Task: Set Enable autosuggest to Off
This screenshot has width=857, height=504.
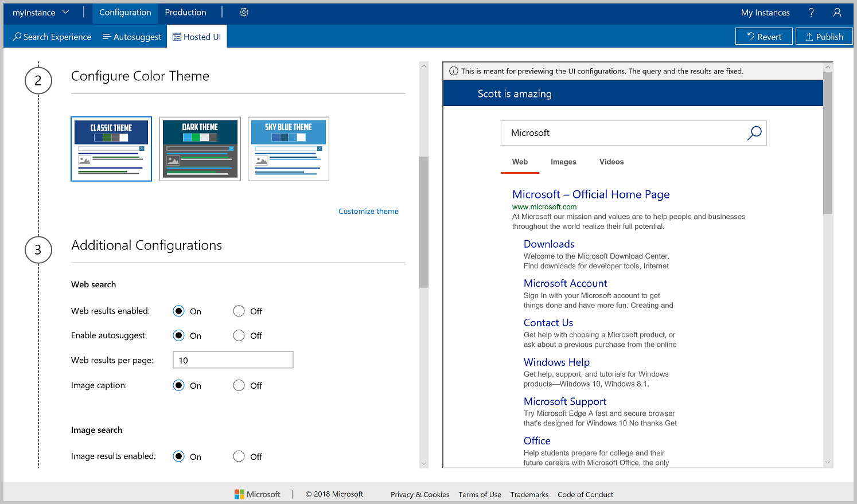Action: click(x=239, y=335)
